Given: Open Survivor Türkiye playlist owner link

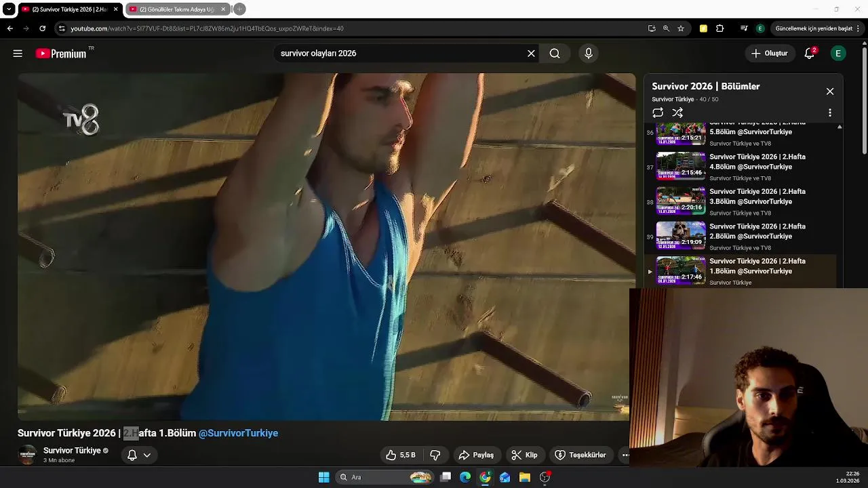Looking at the screenshot, I should click(x=673, y=100).
